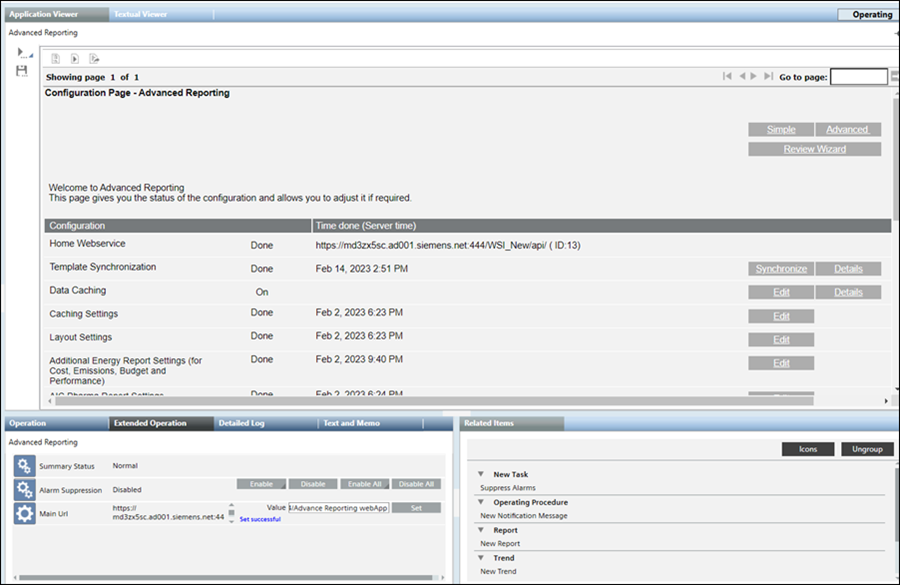Open the Detailed Log tab
Screen dimensions: 900x585
point(241,423)
